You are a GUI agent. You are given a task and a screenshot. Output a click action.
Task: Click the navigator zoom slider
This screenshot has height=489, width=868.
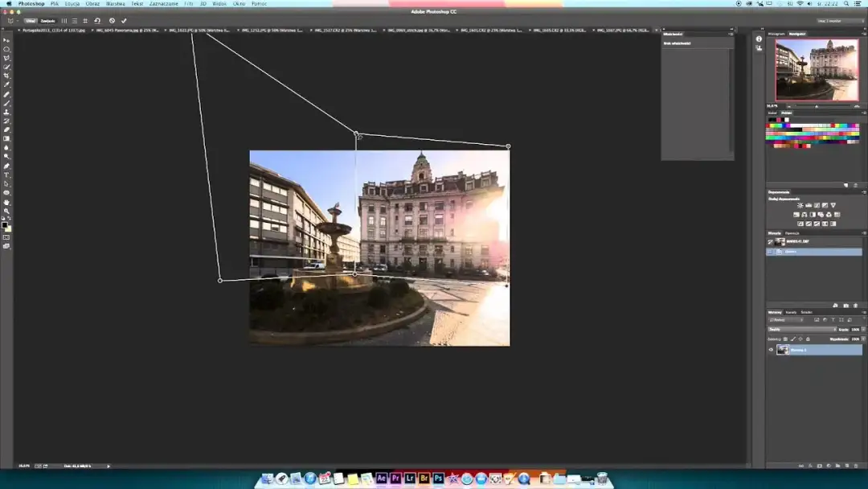tap(817, 106)
